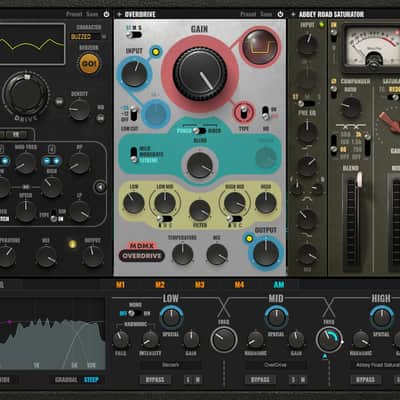Select the M1 macro tab
This screenshot has height=400, width=400.
pos(120,285)
